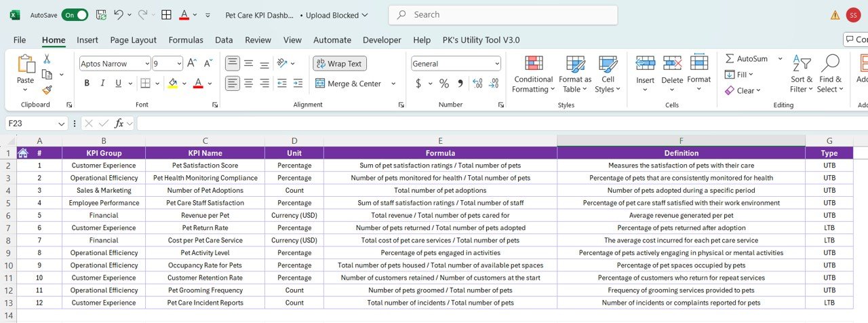Click the Fill Color bucket swatch
868x323 pixels.
point(172,83)
